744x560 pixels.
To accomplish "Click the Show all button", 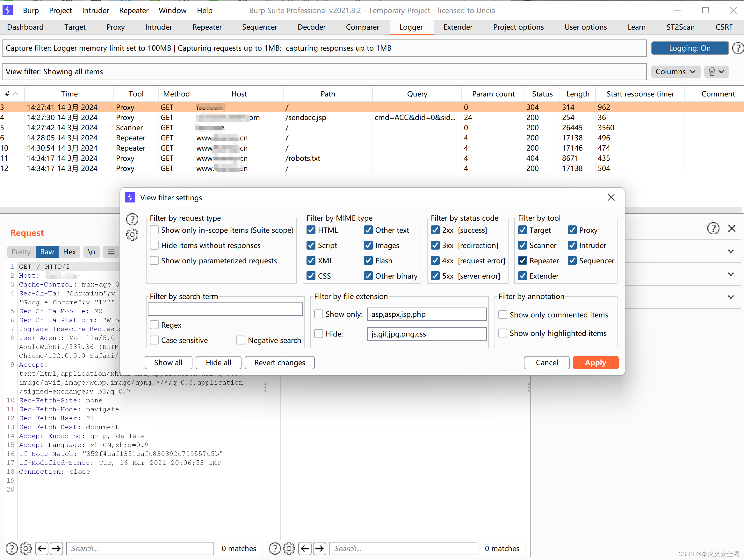I will pyautogui.click(x=168, y=362).
